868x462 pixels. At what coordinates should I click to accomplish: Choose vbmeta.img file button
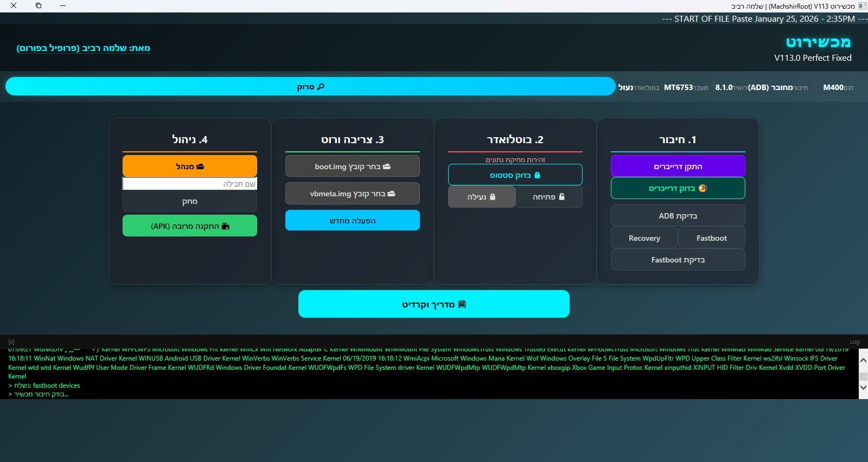[x=352, y=194]
